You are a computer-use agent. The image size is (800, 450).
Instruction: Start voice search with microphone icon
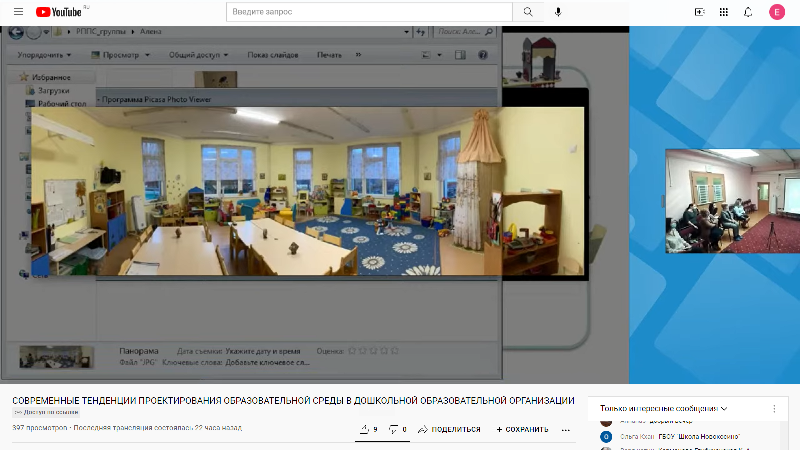pyautogui.click(x=558, y=12)
